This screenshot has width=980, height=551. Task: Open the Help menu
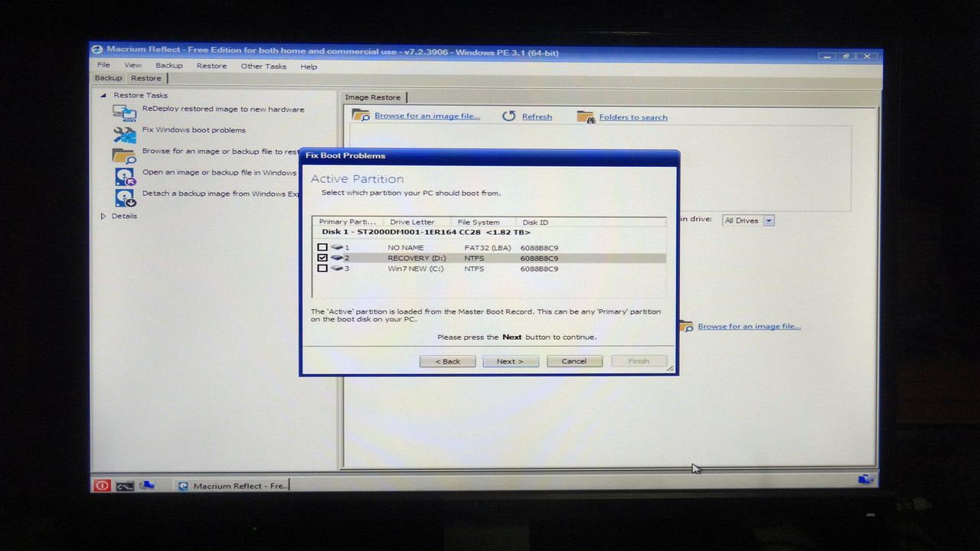[309, 67]
